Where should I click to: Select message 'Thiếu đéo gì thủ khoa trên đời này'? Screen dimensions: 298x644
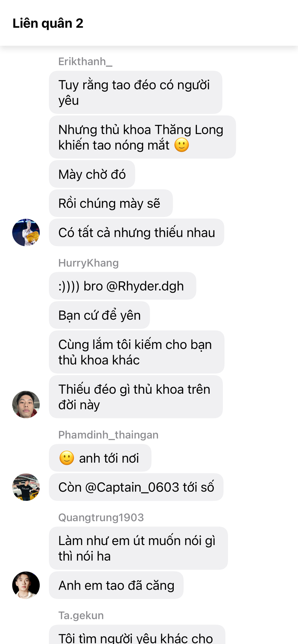click(x=136, y=397)
